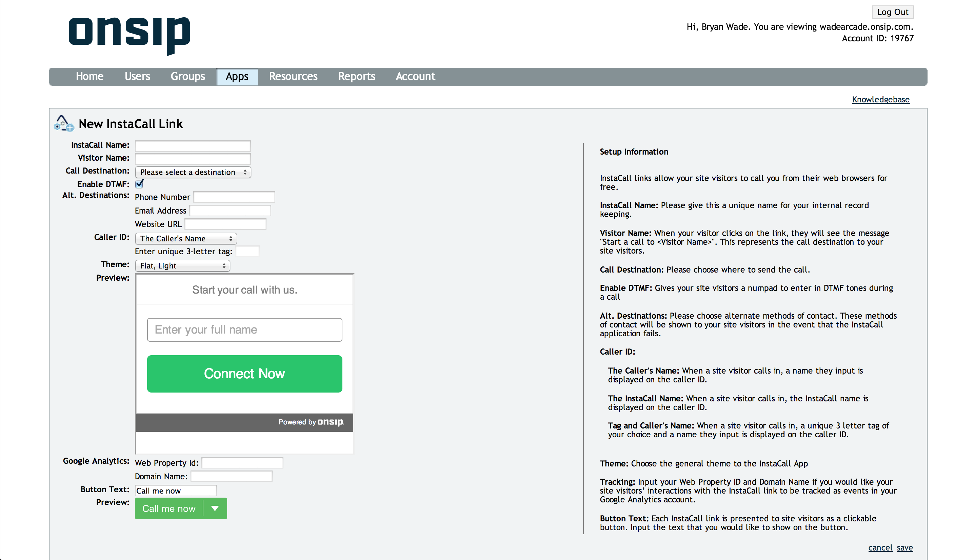
Task: Click the Domain Name input field
Action: coord(232,477)
